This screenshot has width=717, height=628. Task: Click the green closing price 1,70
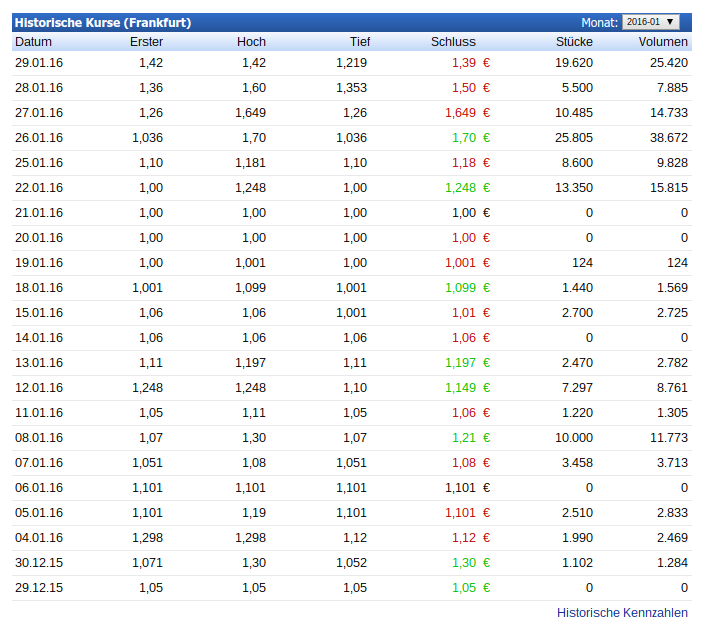[464, 137]
